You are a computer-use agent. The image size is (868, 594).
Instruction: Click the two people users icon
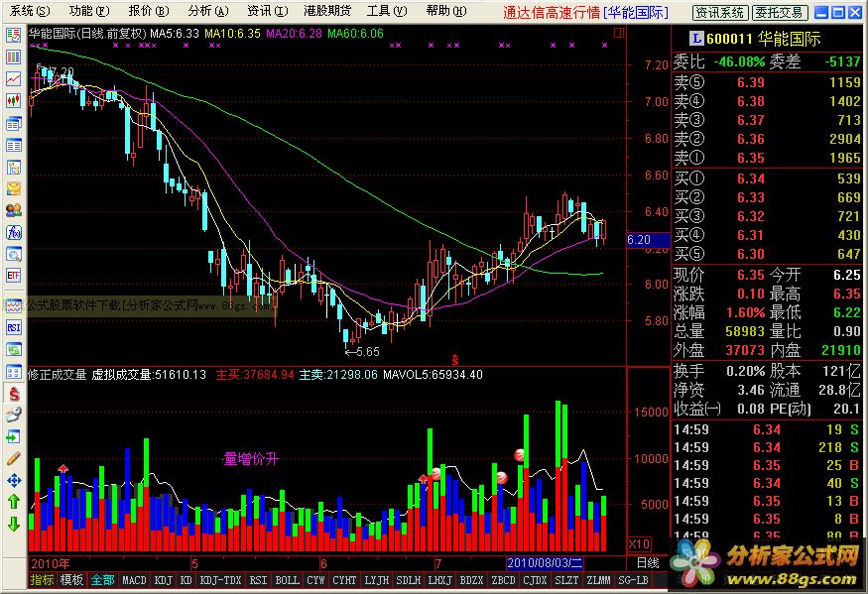point(13,210)
